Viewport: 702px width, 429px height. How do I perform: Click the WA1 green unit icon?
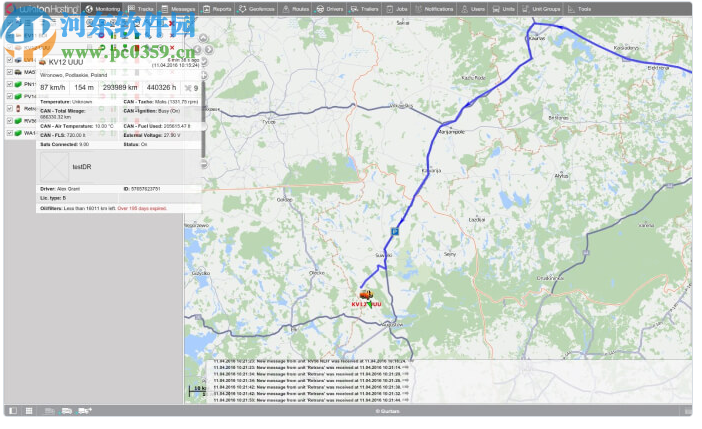tap(18, 133)
